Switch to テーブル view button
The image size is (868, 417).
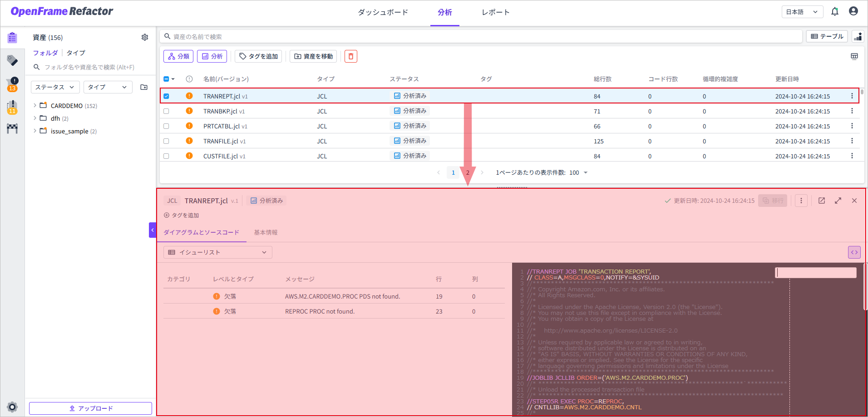pos(827,36)
